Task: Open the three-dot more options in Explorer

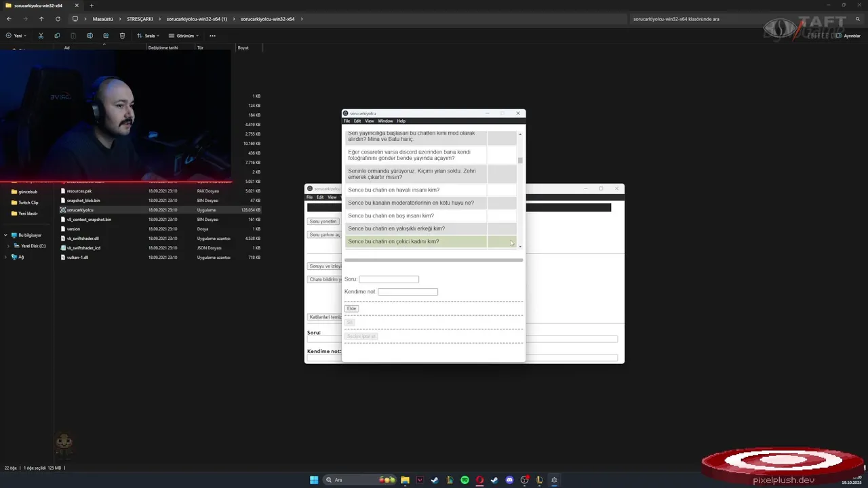Action: (212, 36)
